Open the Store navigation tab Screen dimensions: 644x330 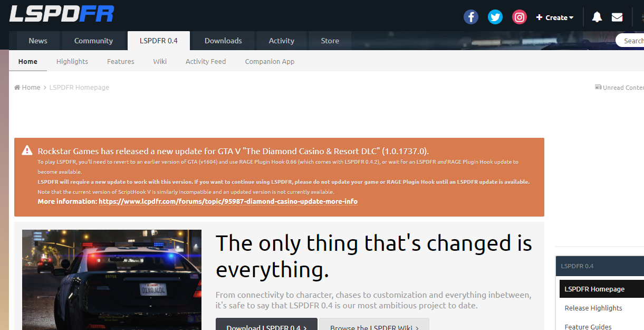[330, 41]
